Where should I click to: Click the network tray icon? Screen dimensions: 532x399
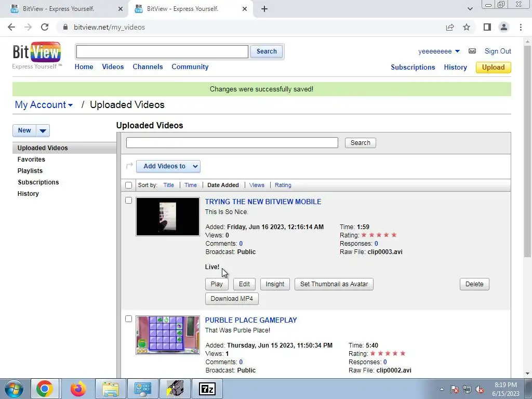[467, 390]
